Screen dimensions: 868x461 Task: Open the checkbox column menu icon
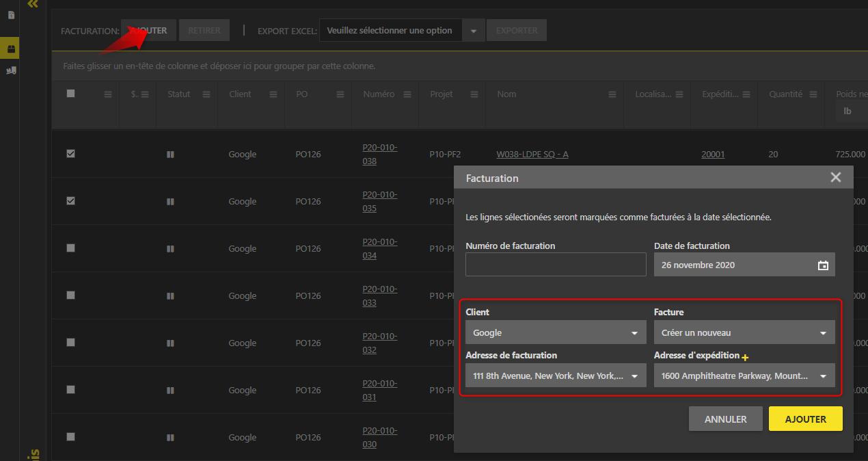[x=108, y=94]
